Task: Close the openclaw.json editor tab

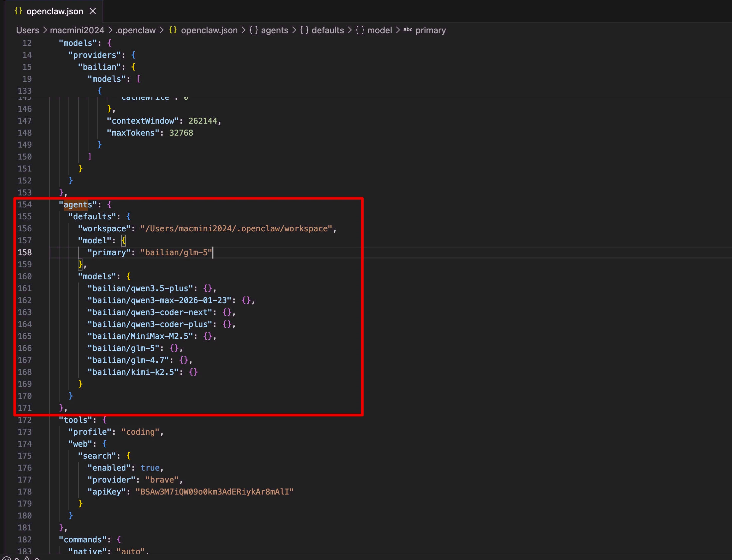Action: pos(93,11)
